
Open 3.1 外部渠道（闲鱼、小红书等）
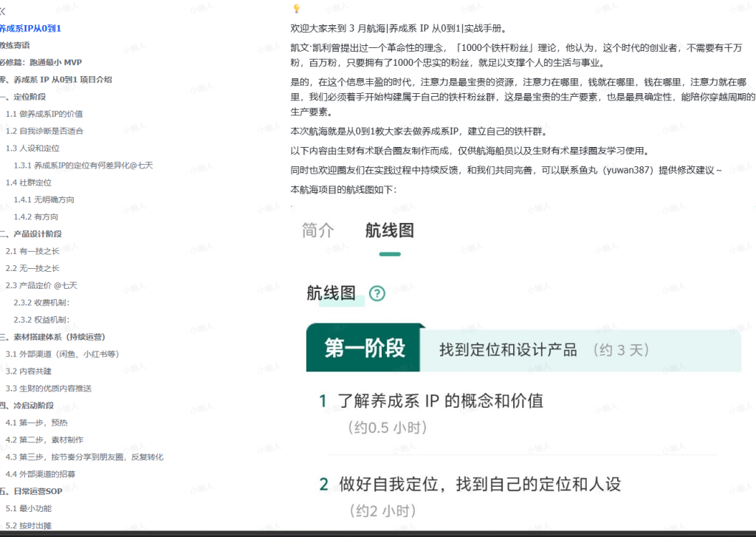click(x=62, y=354)
